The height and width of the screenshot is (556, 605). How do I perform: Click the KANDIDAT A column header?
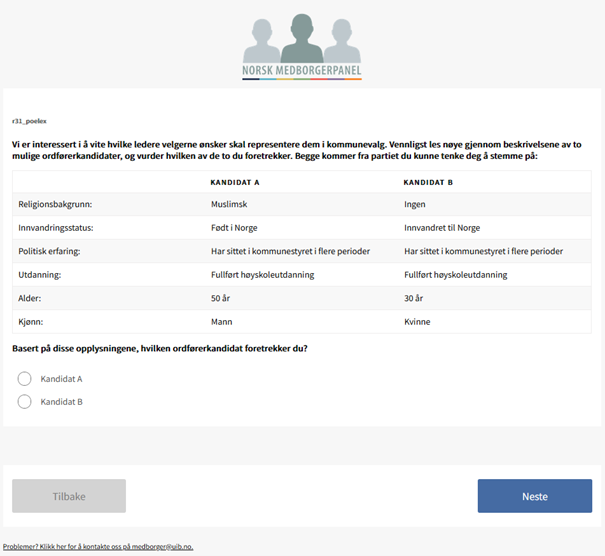[235, 183]
